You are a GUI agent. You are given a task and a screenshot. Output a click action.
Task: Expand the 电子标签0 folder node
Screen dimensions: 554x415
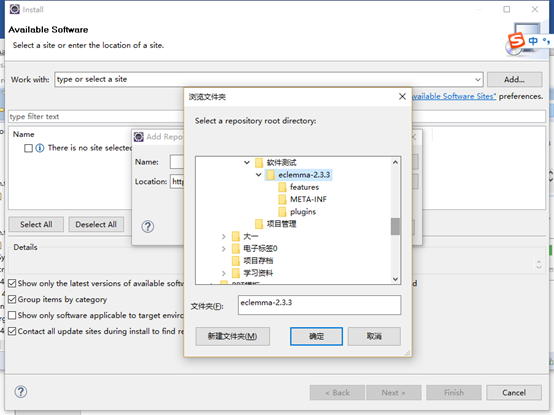[x=223, y=249]
